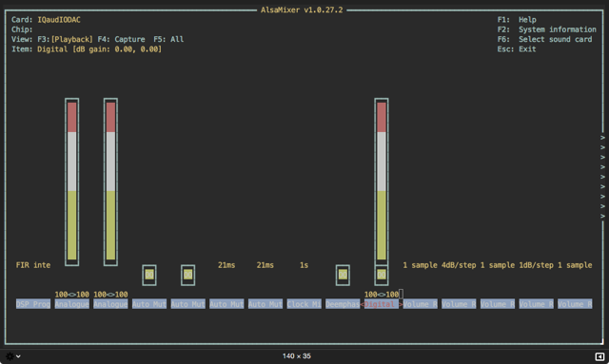Image resolution: width=609 pixels, height=364 pixels.
Task: Select the DSP Prog control label
Action: click(x=33, y=304)
